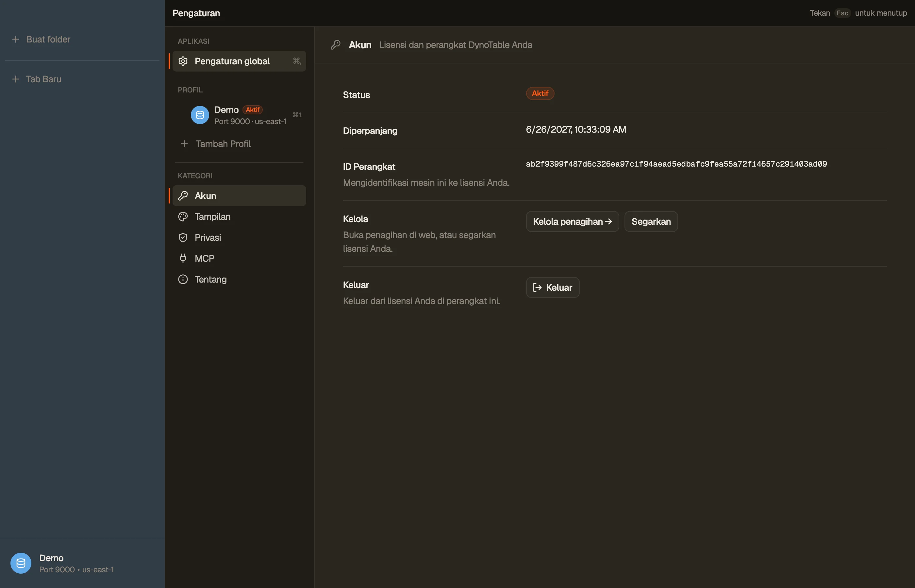Click the gear icon in Pengaturan global
Image resolution: width=915 pixels, height=588 pixels.
pyautogui.click(x=183, y=61)
